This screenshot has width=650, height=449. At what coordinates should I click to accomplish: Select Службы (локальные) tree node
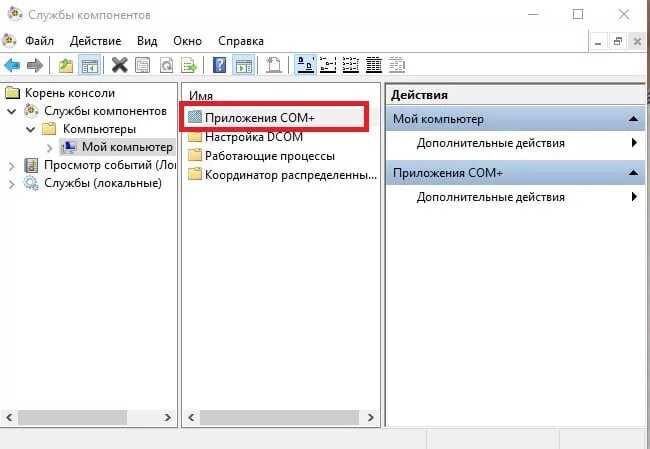click(x=103, y=183)
